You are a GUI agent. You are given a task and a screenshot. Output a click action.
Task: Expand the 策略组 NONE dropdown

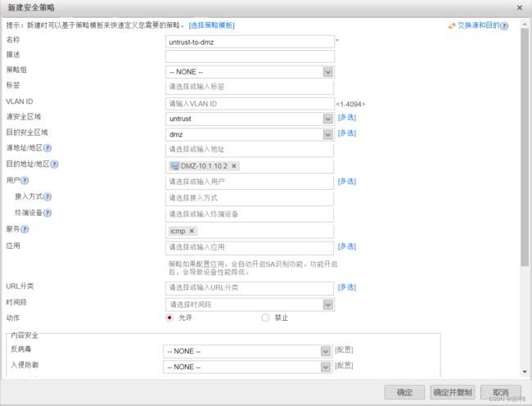tap(327, 72)
